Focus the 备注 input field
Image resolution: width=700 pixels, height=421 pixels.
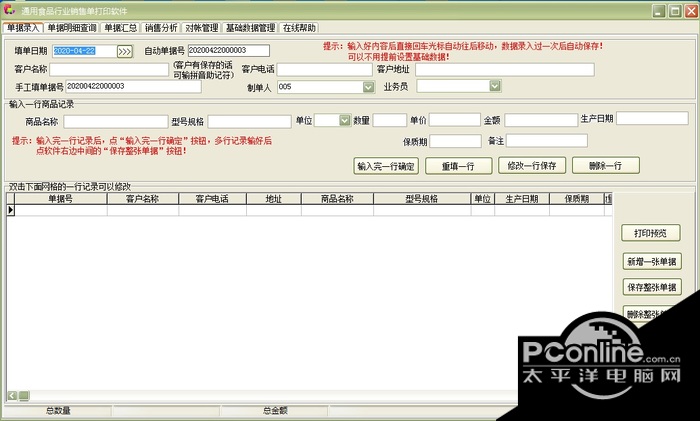pyautogui.click(x=547, y=141)
